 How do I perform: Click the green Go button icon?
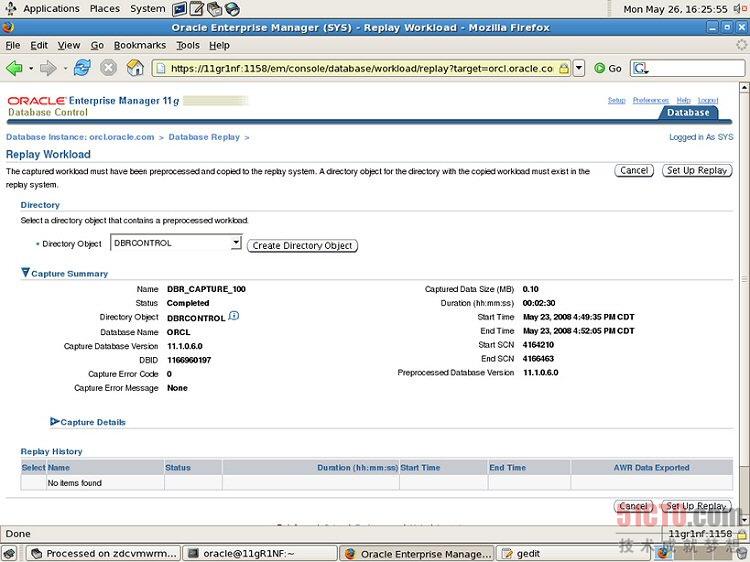point(600,68)
